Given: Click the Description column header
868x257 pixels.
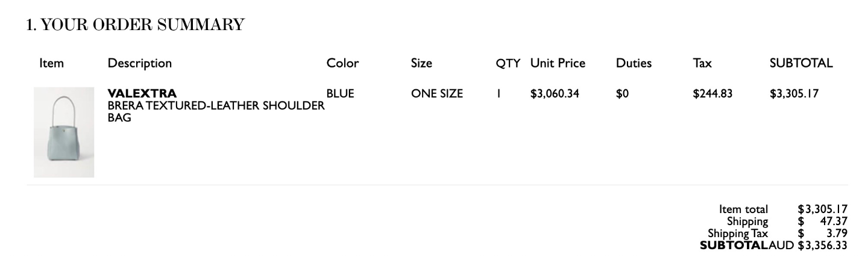Looking at the screenshot, I should pos(139,63).
